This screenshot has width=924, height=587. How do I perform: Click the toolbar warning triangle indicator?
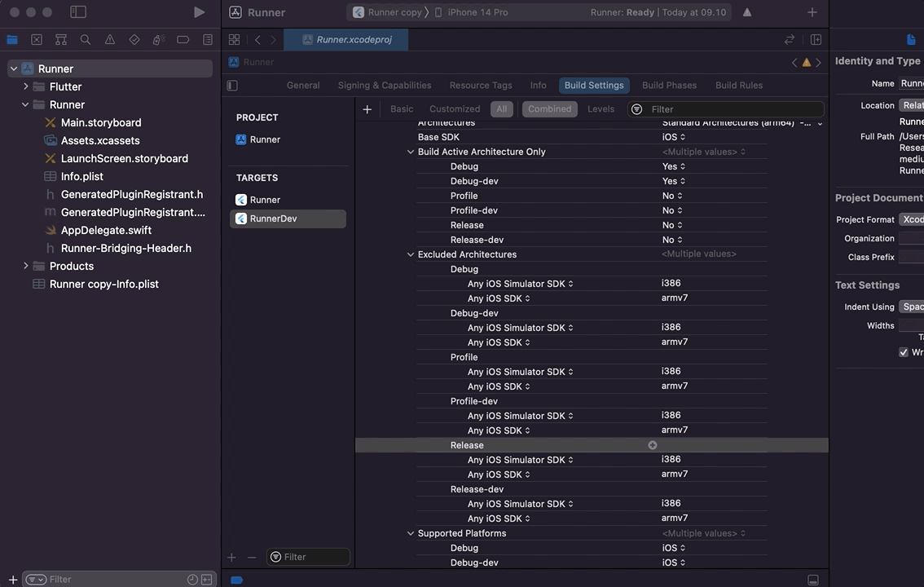pyautogui.click(x=746, y=11)
